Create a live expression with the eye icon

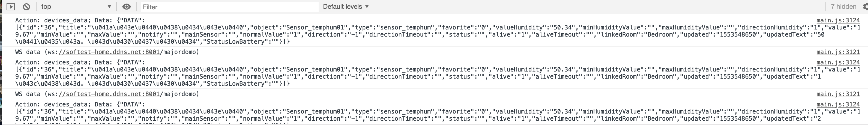[x=126, y=7]
